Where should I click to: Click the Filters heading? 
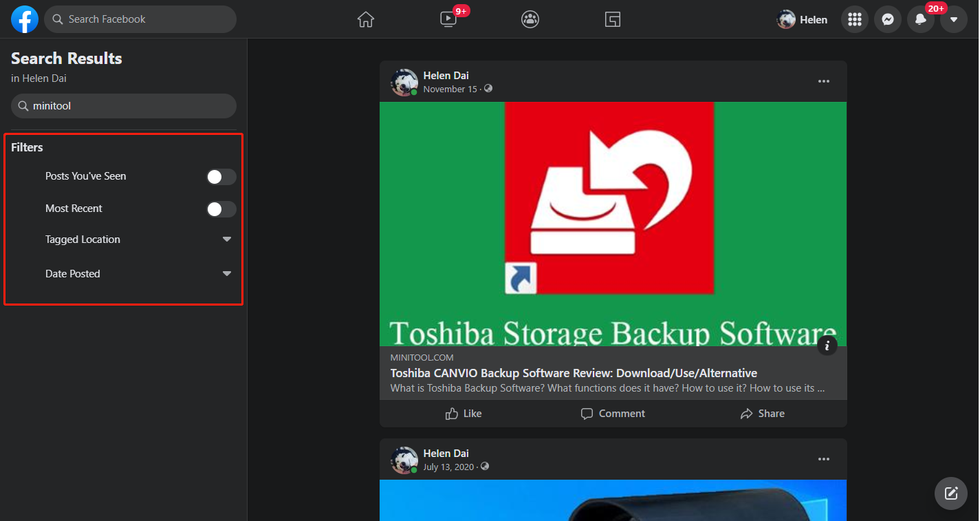(x=27, y=147)
